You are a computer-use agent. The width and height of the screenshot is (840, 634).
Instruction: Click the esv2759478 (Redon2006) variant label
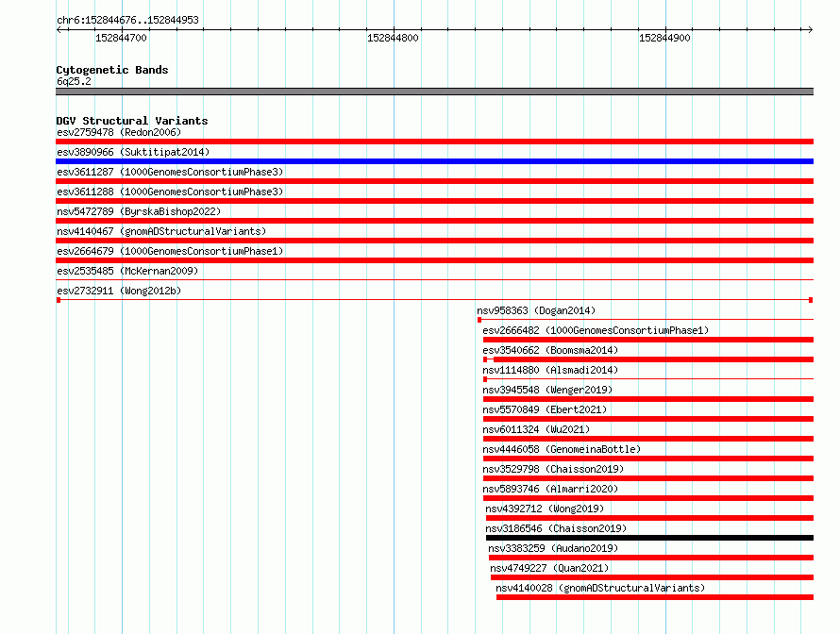click(119, 132)
